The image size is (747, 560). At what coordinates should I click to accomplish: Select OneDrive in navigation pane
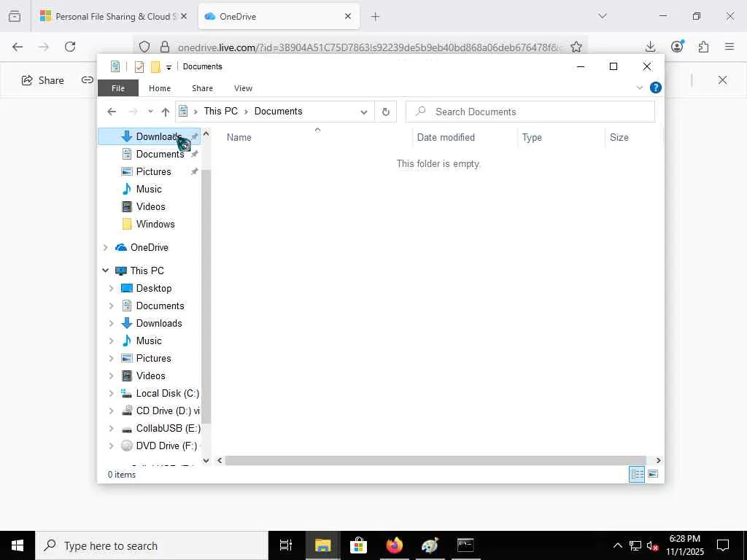(149, 247)
